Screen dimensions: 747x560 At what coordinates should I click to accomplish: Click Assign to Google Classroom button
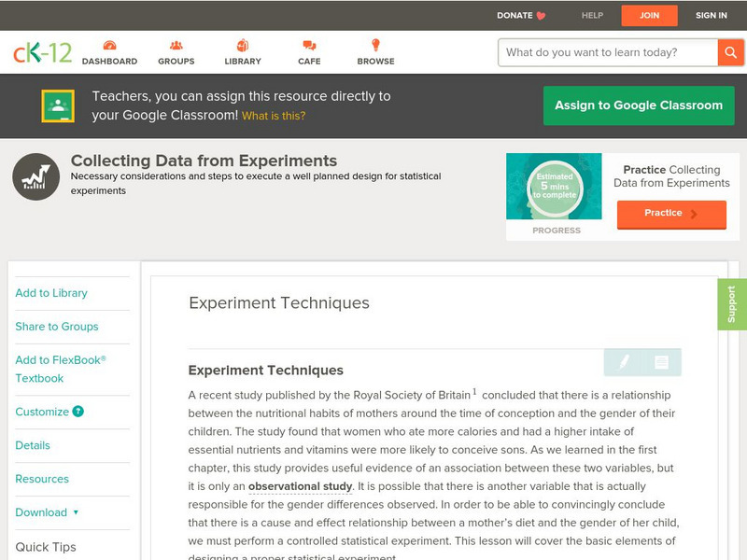639,105
